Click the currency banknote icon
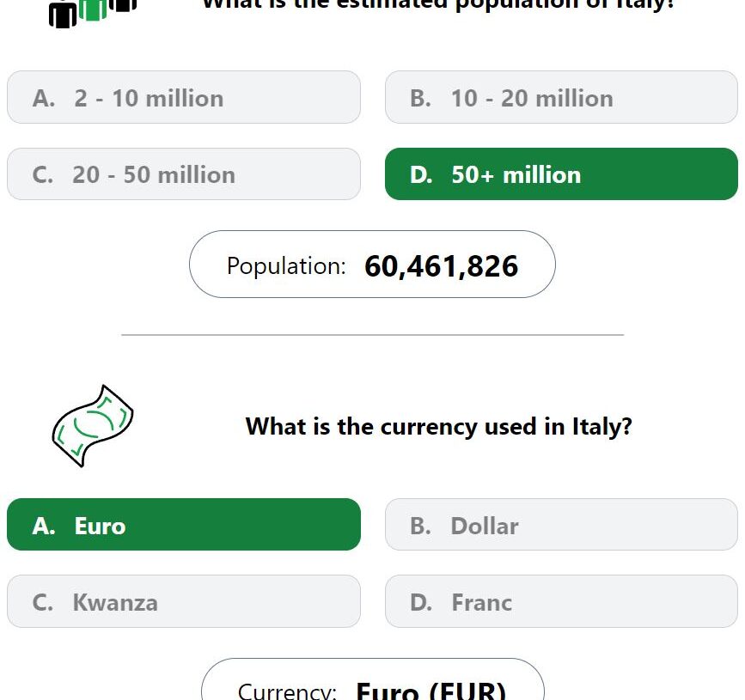 click(x=93, y=426)
